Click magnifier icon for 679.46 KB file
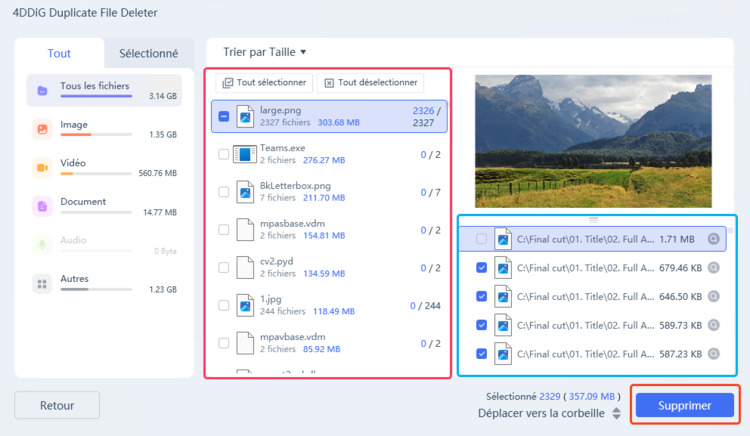 coord(713,268)
